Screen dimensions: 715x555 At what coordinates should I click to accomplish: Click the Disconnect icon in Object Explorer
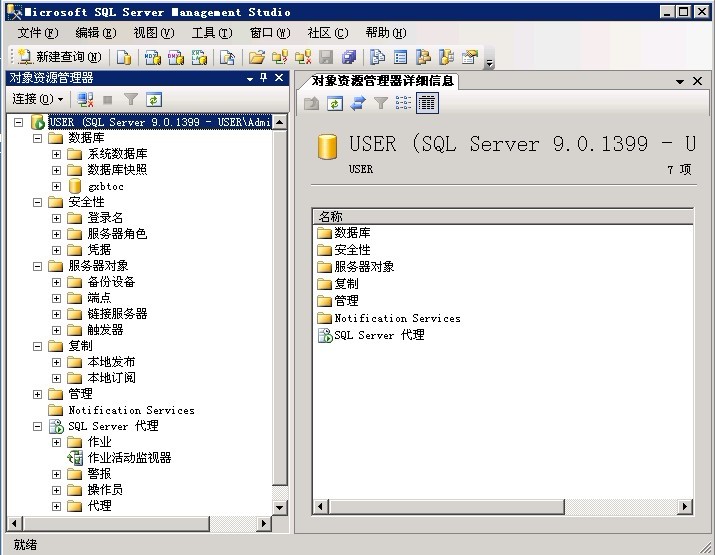85,99
